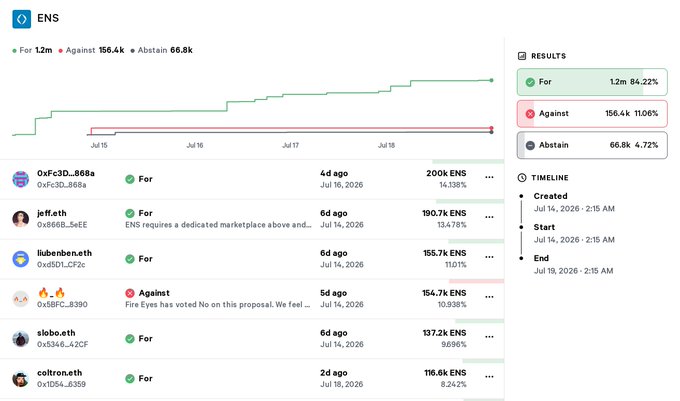Image resolution: width=680 pixels, height=401 pixels.
Task: Click the ENS logo icon
Action: point(22,19)
